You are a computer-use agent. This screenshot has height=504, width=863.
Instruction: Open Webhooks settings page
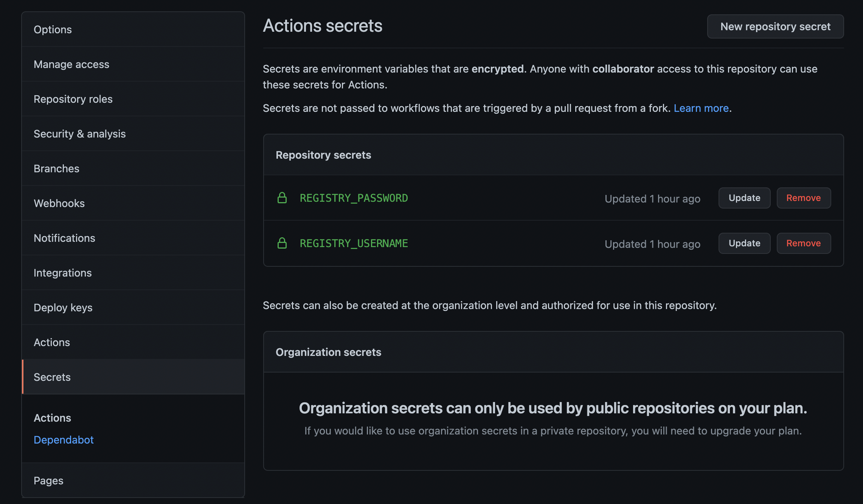(x=59, y=203)
